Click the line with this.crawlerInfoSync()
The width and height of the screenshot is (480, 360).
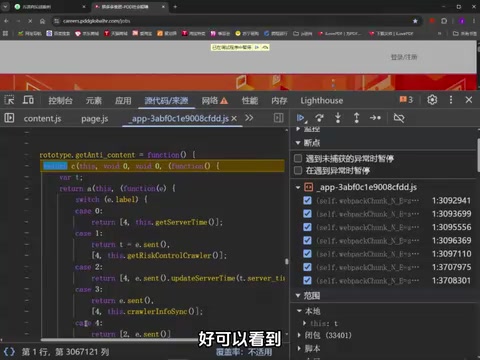pyautogui.click(x=147, y=311)
